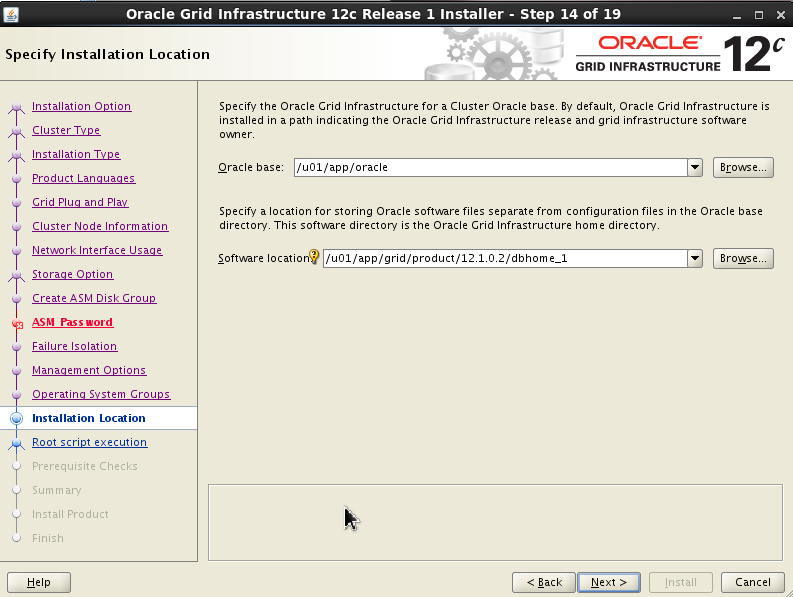
Task: Browse for the Oracle base directory
Action: click(743, 167)
